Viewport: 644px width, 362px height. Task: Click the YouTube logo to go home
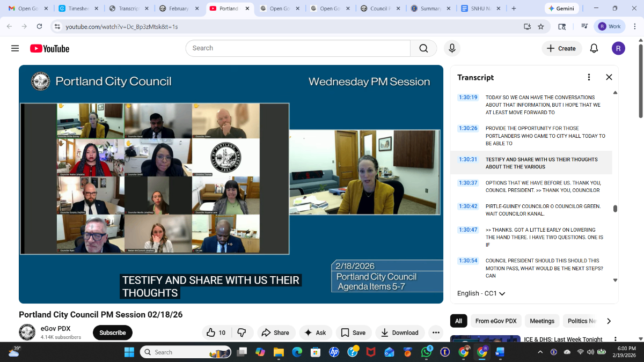tap(49, 48)
